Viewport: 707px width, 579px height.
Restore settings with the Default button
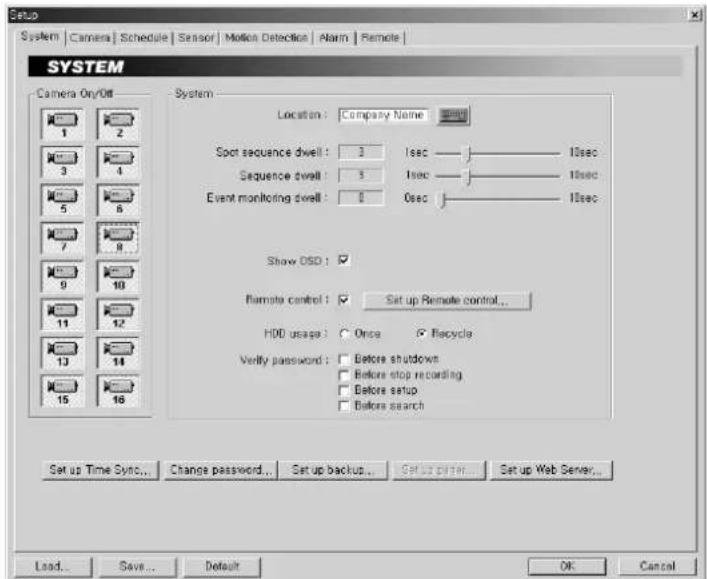point(222,566)
